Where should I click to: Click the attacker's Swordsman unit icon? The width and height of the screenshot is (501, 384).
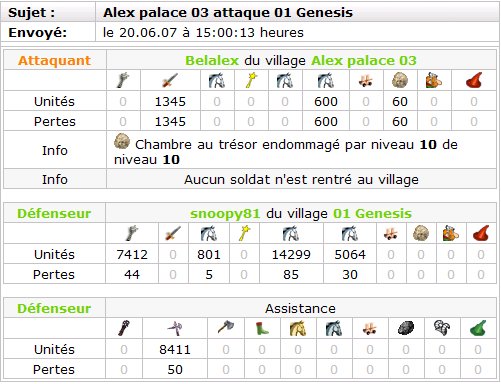pyautogui.click(x=170, y=81)
